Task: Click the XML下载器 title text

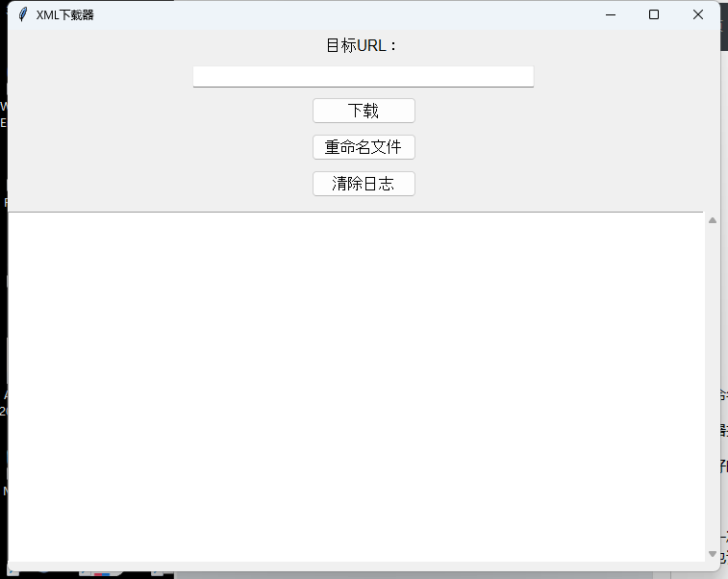Action: 65,14
